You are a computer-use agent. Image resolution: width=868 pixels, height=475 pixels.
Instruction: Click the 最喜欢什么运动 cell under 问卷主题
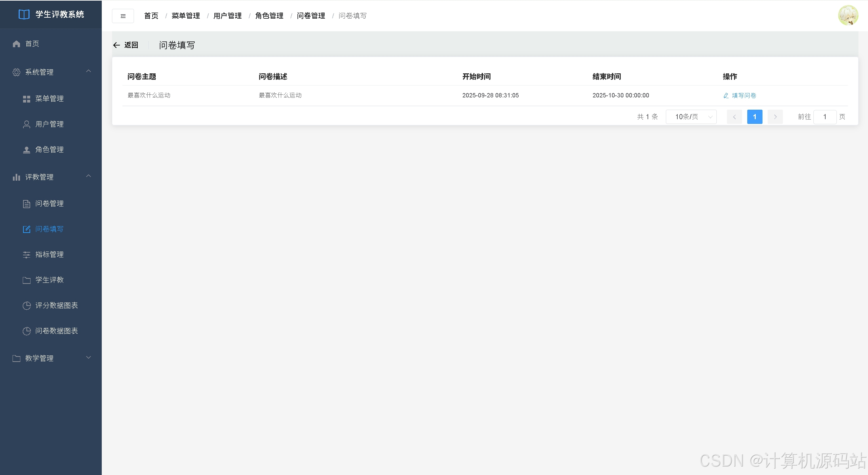[x=149, y=95]
